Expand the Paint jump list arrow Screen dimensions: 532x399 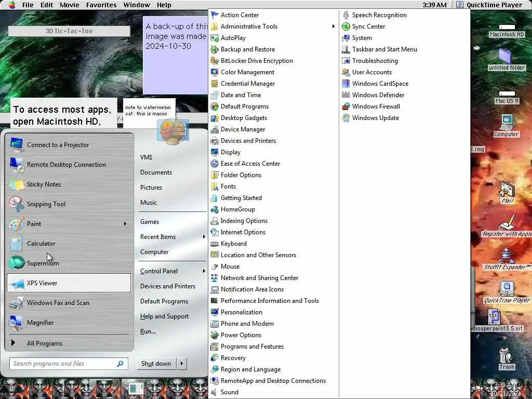pyautogui.click(x=125, y=224)
